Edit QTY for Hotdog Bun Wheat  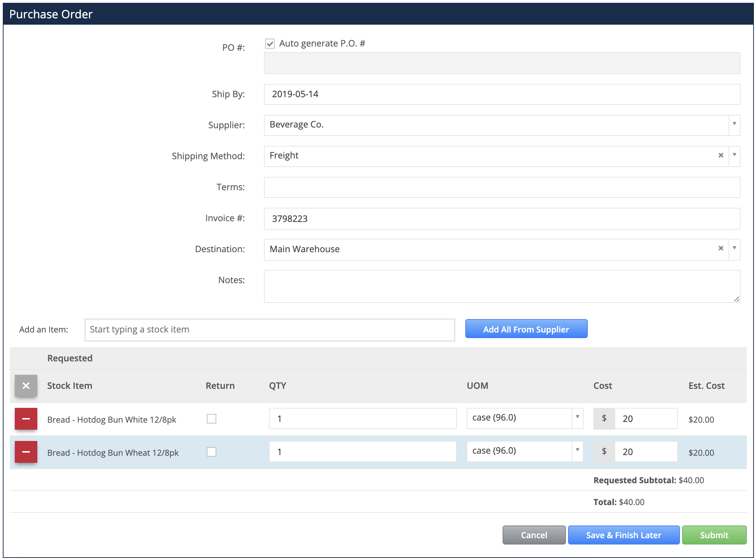[x=363, y=452]
